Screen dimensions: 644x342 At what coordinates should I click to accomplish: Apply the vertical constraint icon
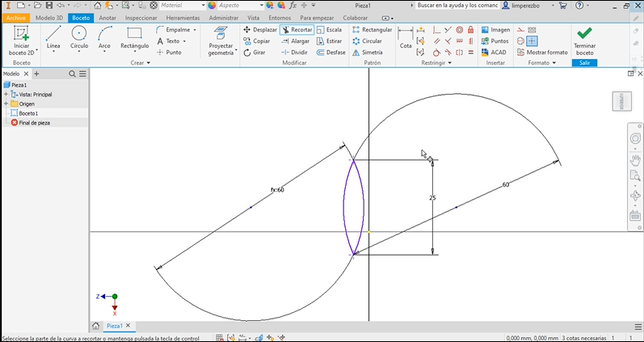coord(471,41)
